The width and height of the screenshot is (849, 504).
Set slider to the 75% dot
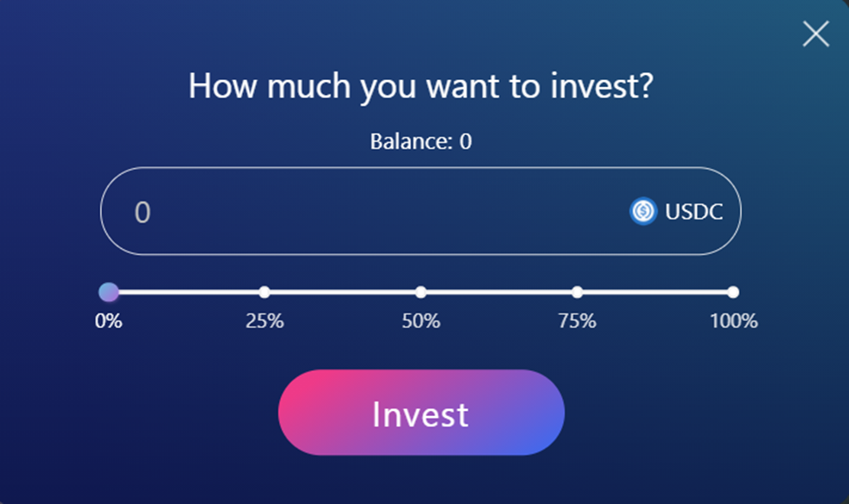(x=577, y=292)
